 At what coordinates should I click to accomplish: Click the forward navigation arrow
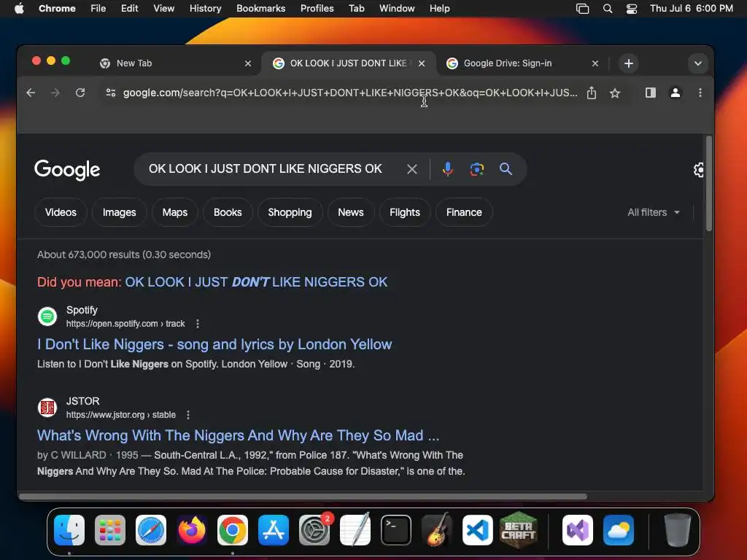(55, 93)
